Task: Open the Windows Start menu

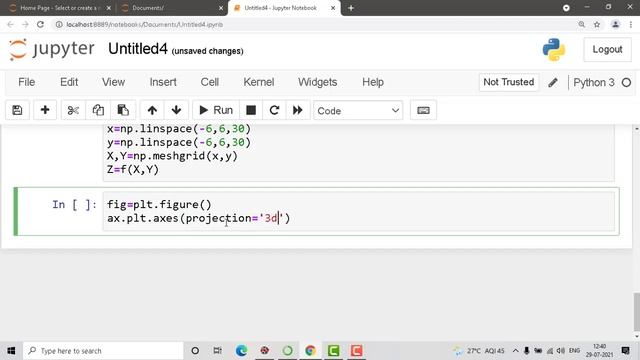Action: [11, 351]
